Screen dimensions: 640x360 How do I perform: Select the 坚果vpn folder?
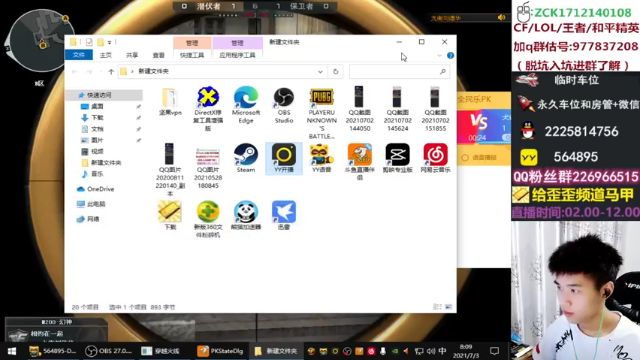tap(170, 97)
